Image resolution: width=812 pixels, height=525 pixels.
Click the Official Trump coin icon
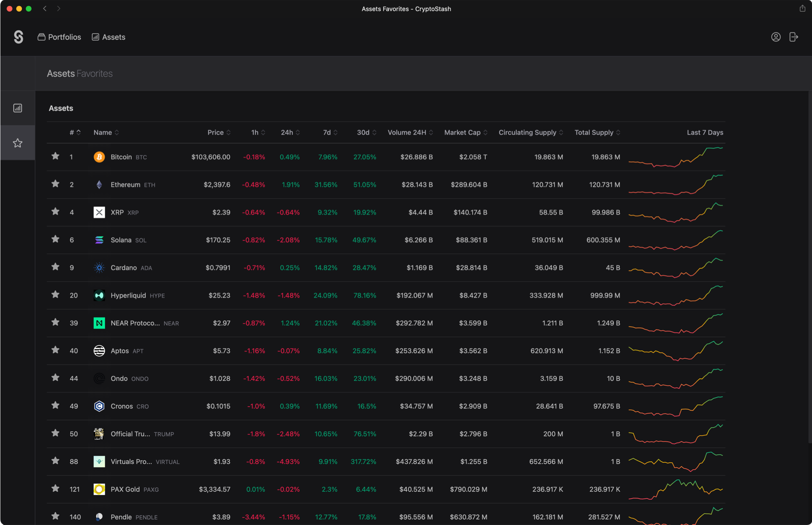(x=99, y=434)
